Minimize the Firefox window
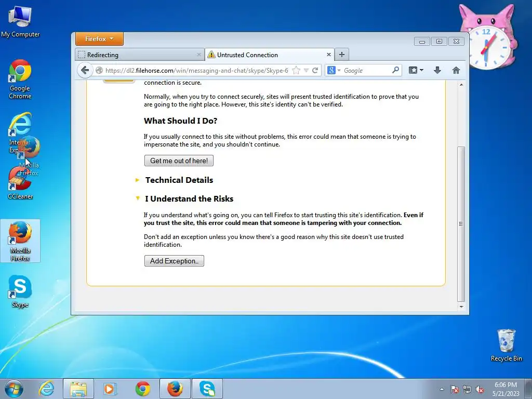The height and width of the screenshot is (399, 532). tap(422, 42)
